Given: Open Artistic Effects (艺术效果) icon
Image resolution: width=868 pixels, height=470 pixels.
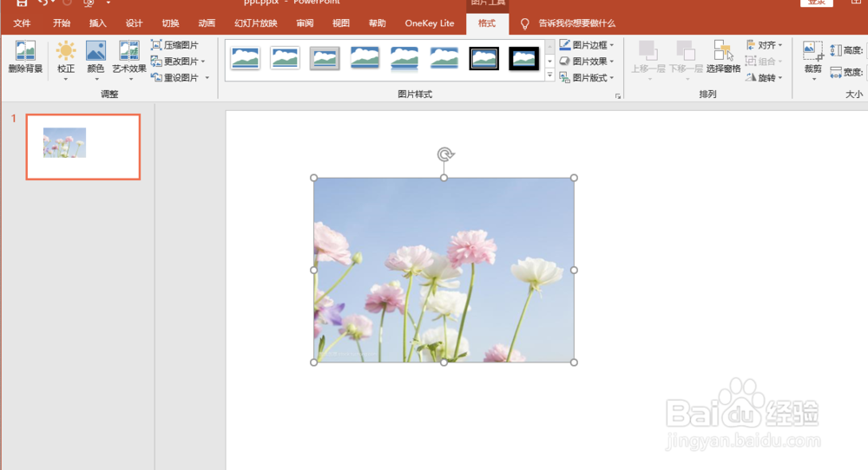Looking at the screenshot, I should click(x=129, y=51).
